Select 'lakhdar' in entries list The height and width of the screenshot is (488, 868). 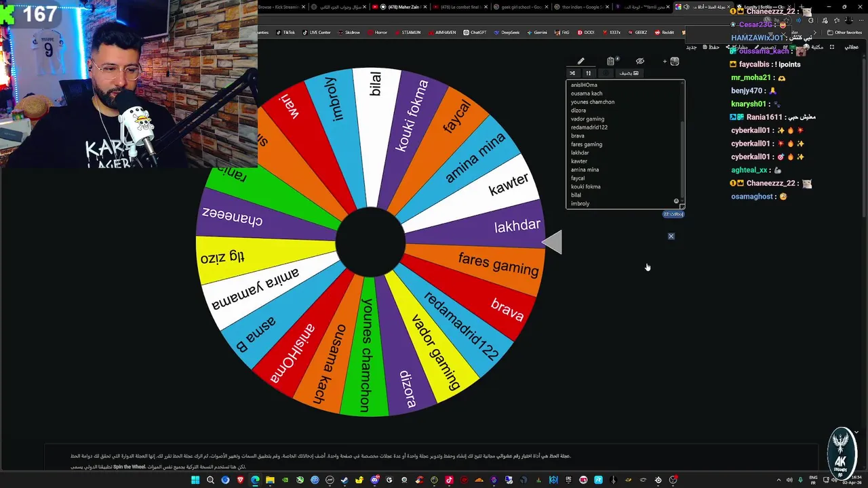coord(580,152)
